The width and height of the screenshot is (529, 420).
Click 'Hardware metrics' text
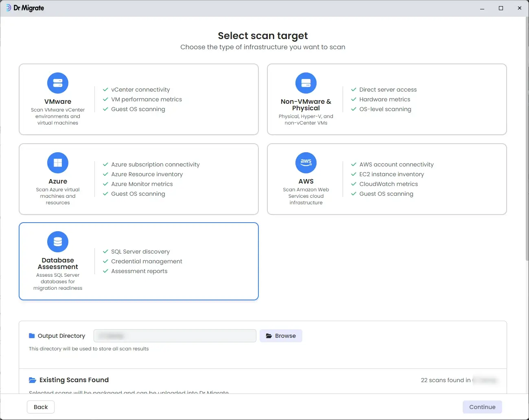[385, 99]
